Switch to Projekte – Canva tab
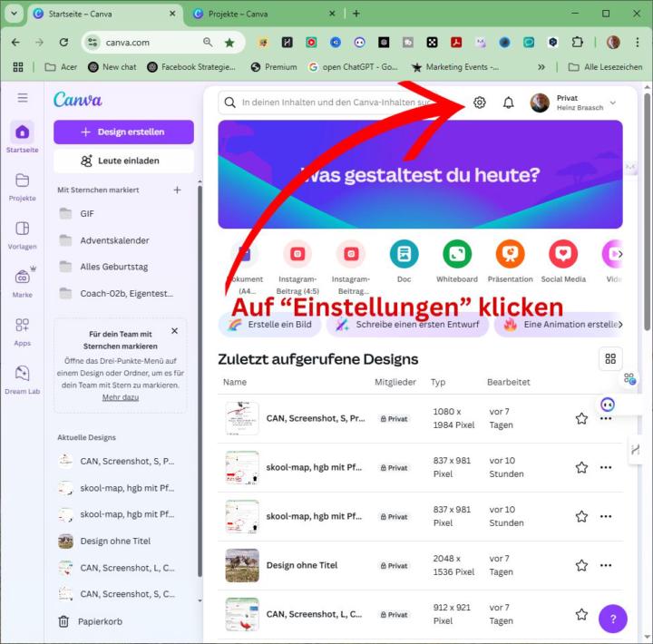 click(x=263, y=14)
